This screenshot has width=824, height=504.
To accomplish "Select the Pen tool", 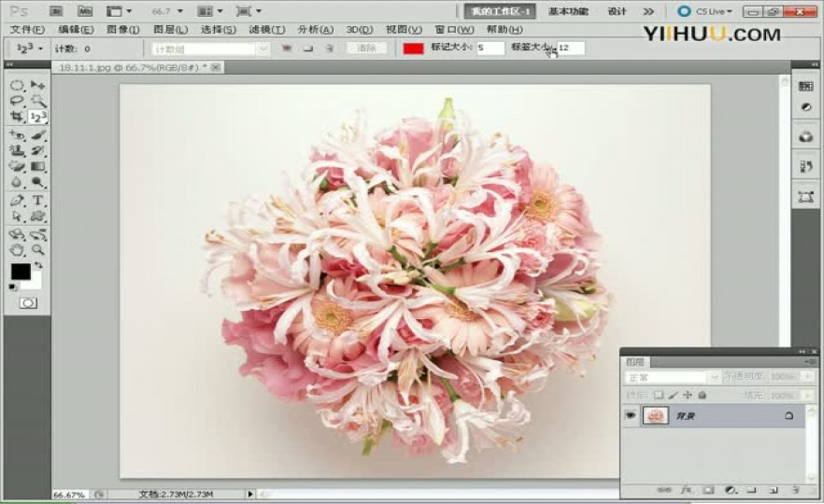I will (18, 201).
